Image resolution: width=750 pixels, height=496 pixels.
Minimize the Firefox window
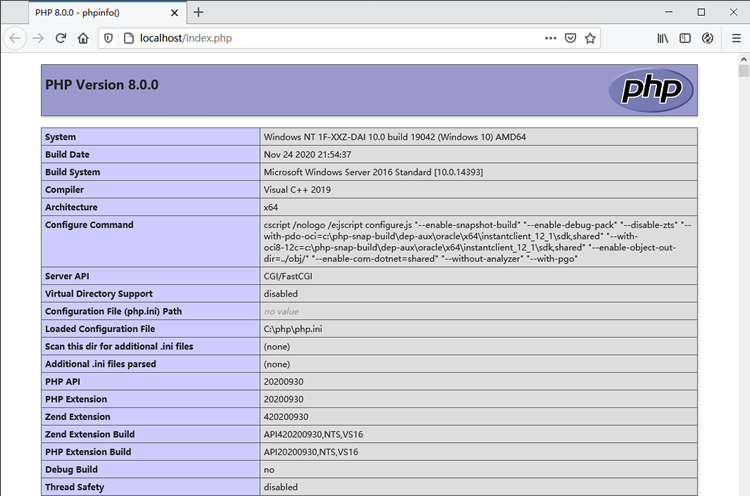click(x=669, y=12)
